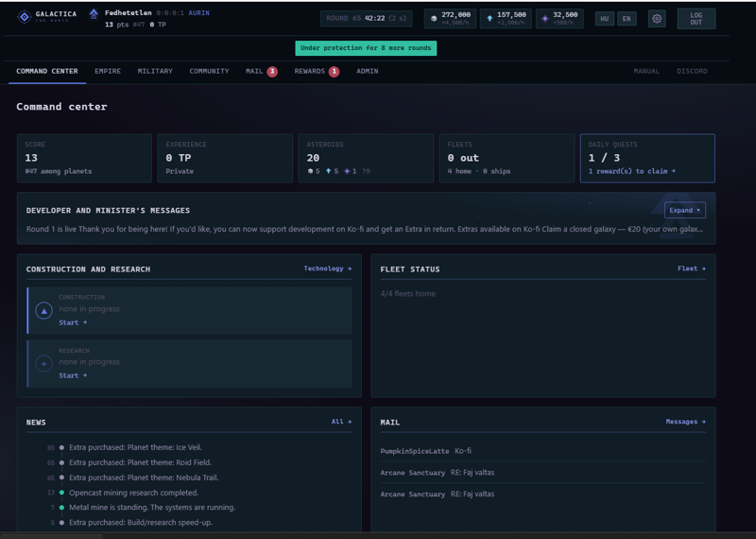Open the Manual link
Viewport: 756px width, 539px height.
pyautogui.click(x=646, y=72)
